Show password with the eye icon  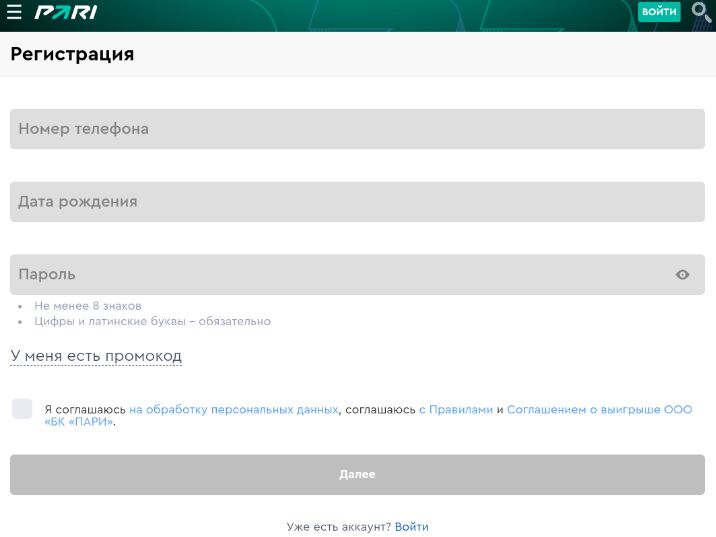pos(682,274)
